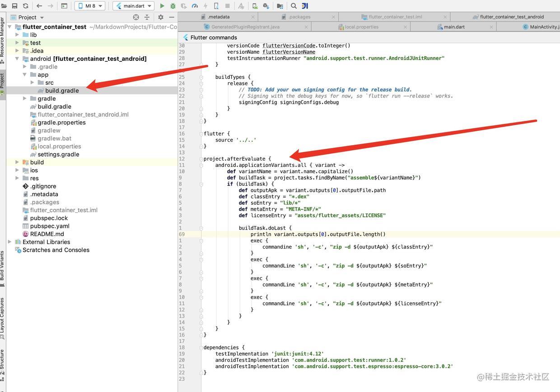Open the Structure tool window

2,364
